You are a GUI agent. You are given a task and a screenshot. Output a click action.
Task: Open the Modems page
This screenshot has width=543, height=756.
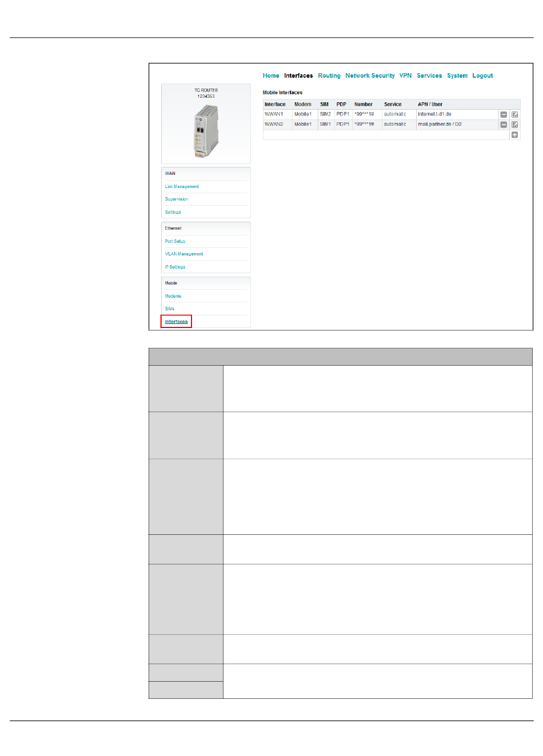click(173, 296)
